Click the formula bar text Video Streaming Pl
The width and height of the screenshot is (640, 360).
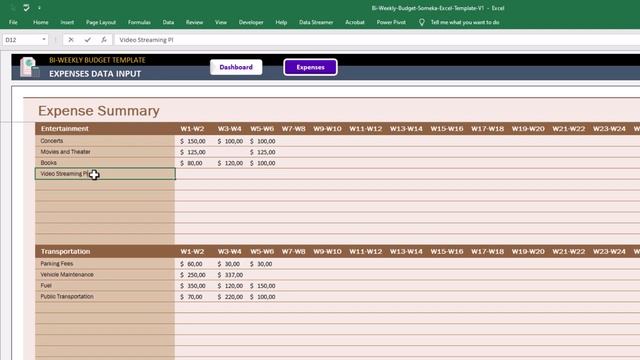pos(147,40)
